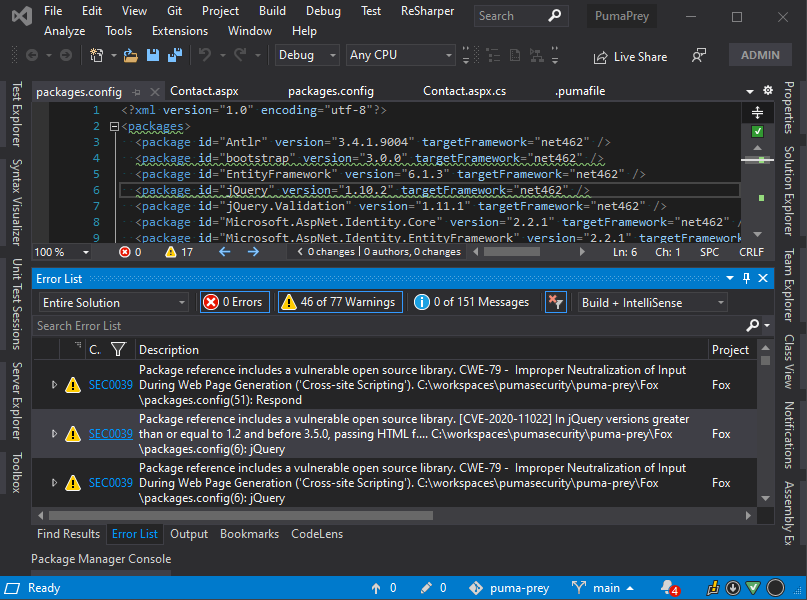
Task: Open the Error List search options dropdown
Action: pos(767,326)
